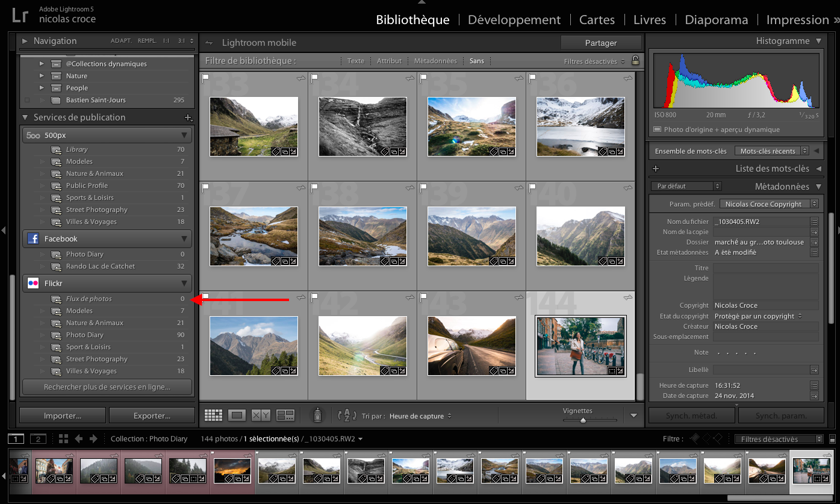Collapse the Flickr publication service

pyautogui.click(x=184, y=283)
